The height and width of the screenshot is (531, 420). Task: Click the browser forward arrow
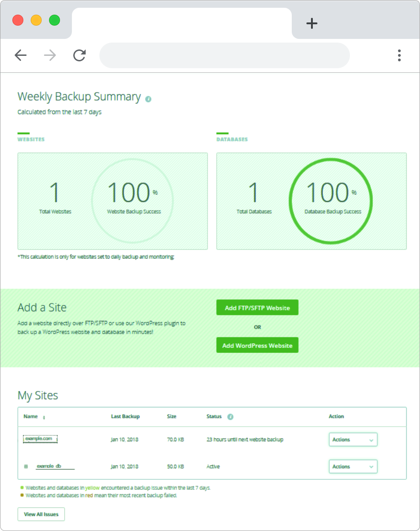click(x=50, y=55)
